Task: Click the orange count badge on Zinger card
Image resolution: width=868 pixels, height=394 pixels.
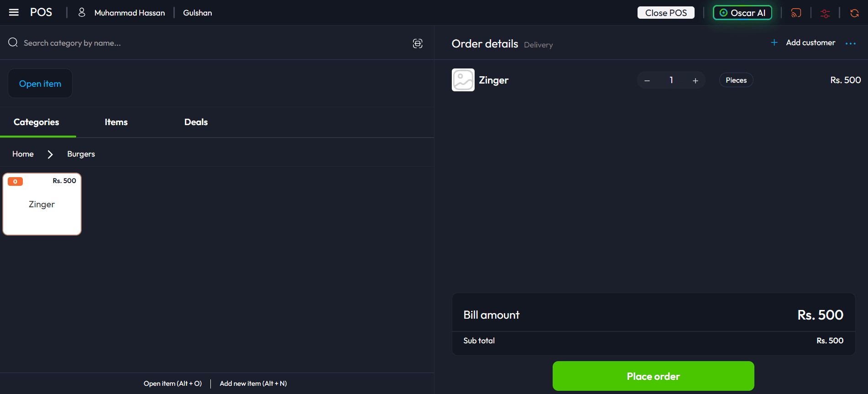Action: tap(15, 182)
